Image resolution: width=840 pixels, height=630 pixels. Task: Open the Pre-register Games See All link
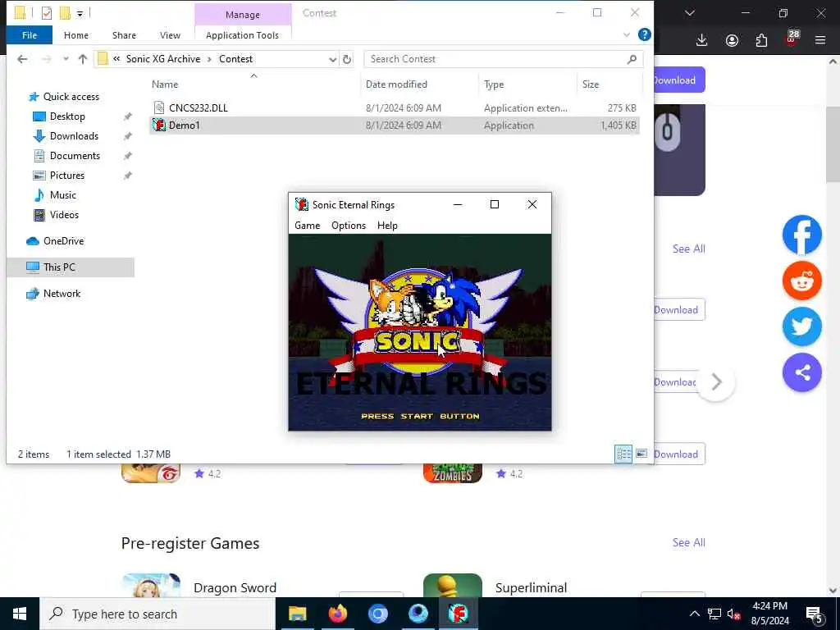(688, 543)
